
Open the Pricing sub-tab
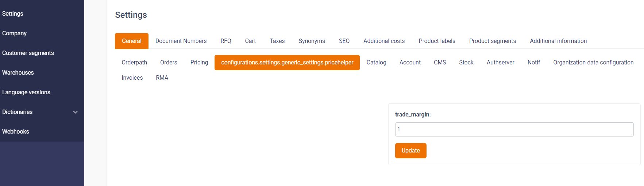point(199,63)
